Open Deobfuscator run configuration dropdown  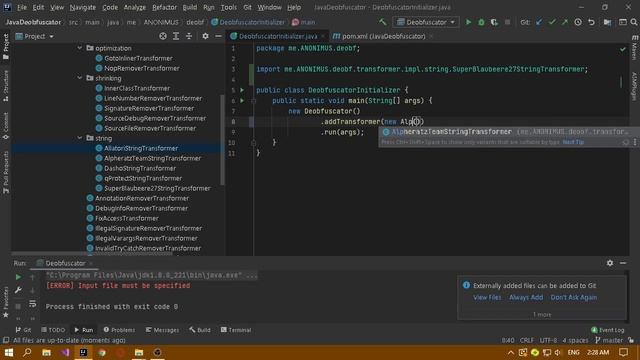tap(426, 22)
